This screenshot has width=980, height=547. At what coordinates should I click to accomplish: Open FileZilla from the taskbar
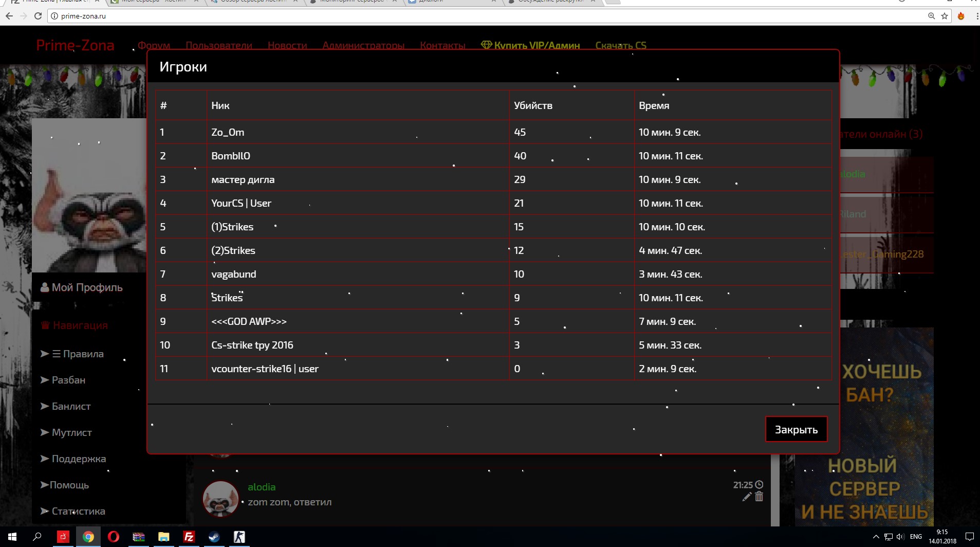[x=189, y=537]
